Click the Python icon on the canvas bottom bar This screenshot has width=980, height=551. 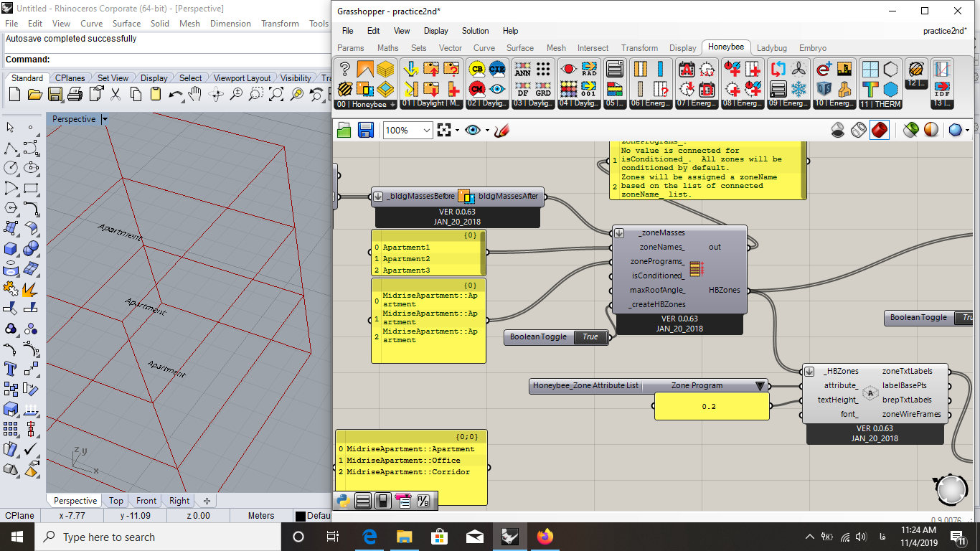tap(344, 501)
